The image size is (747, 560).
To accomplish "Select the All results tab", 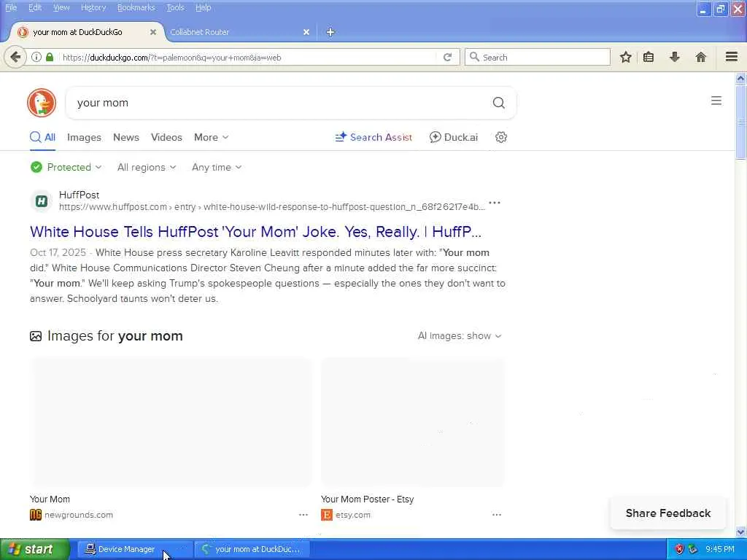I will pos(42,137).
